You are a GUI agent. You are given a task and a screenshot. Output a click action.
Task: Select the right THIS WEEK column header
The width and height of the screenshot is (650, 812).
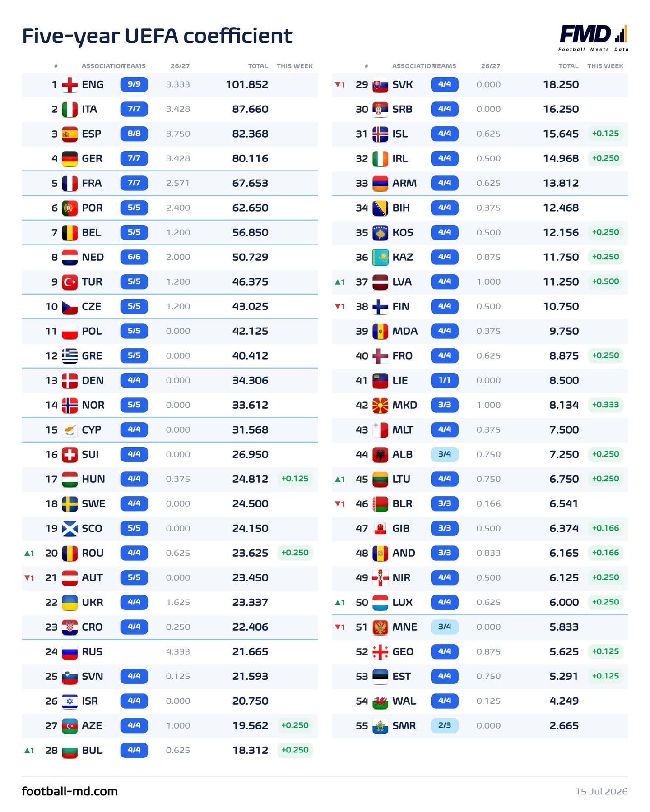(605, 66)
